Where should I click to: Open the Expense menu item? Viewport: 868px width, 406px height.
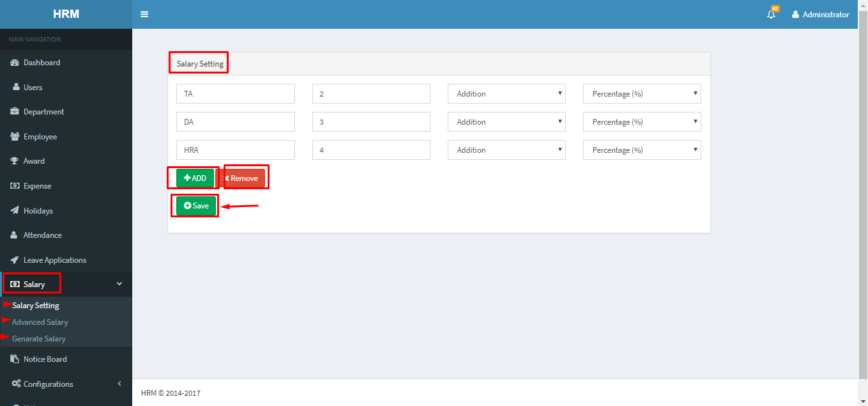(66, 186)
